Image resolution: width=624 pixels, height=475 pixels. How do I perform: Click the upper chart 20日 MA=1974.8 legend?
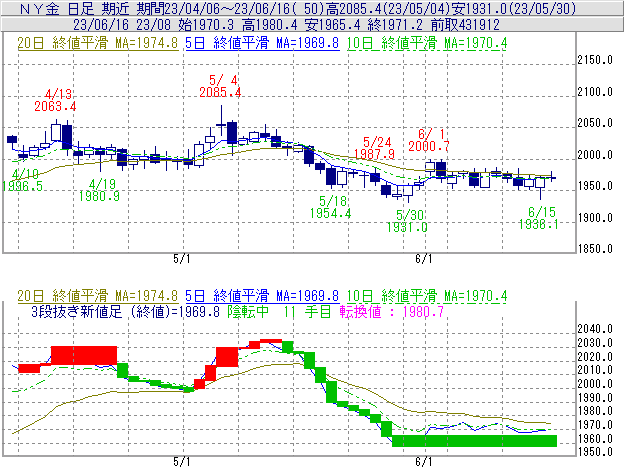(98, 43)
